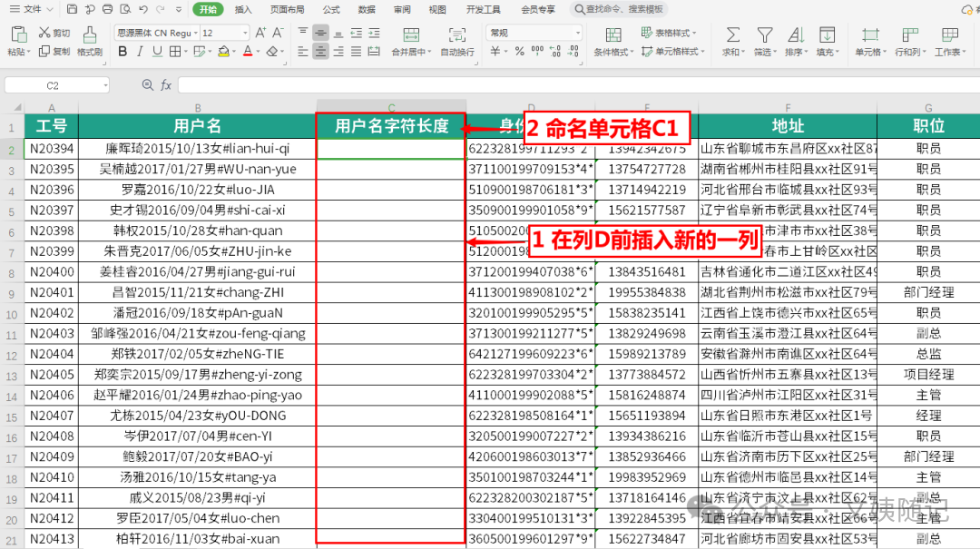Click the 查找命令、搜索模板 search box
The width and height of the screenshot is (980, 549).
pos(619,9)
